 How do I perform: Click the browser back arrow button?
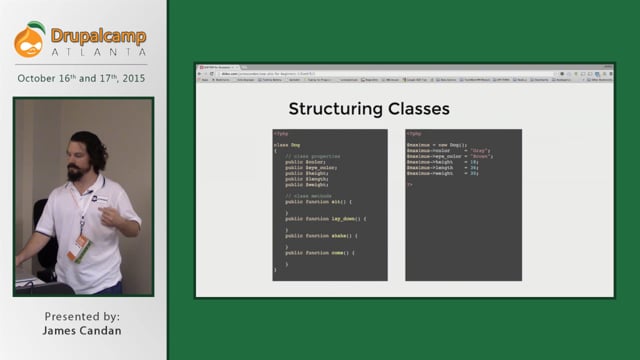point(200,74)
